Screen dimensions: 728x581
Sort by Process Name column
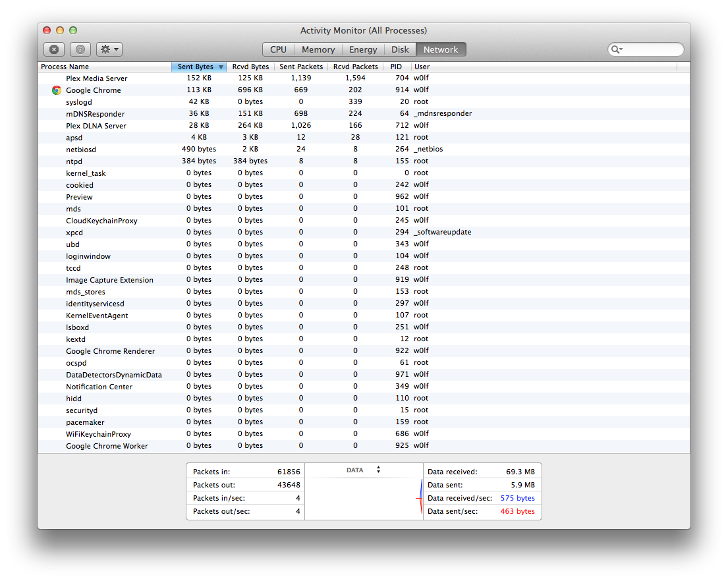coord(105,67)
